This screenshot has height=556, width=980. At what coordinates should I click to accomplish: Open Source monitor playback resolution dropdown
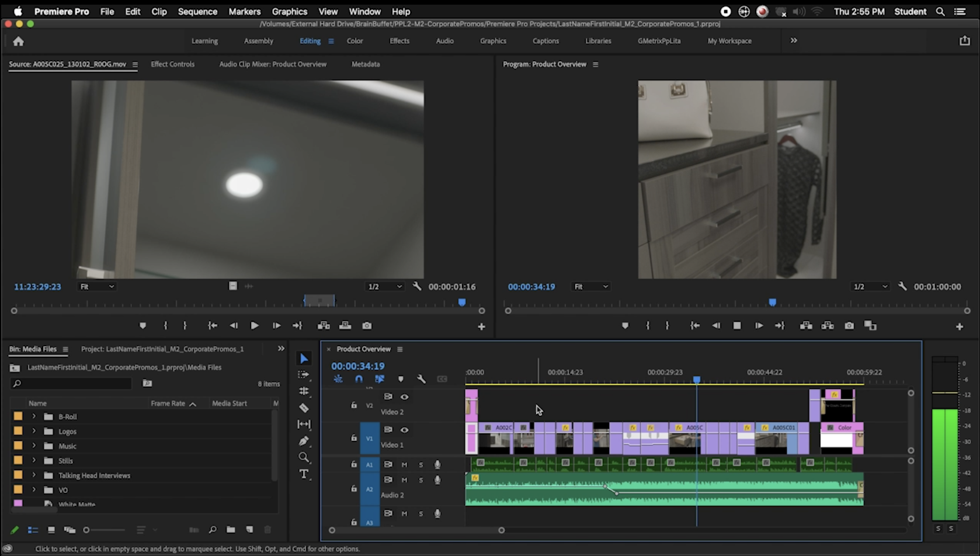click(x=385, y=287)
